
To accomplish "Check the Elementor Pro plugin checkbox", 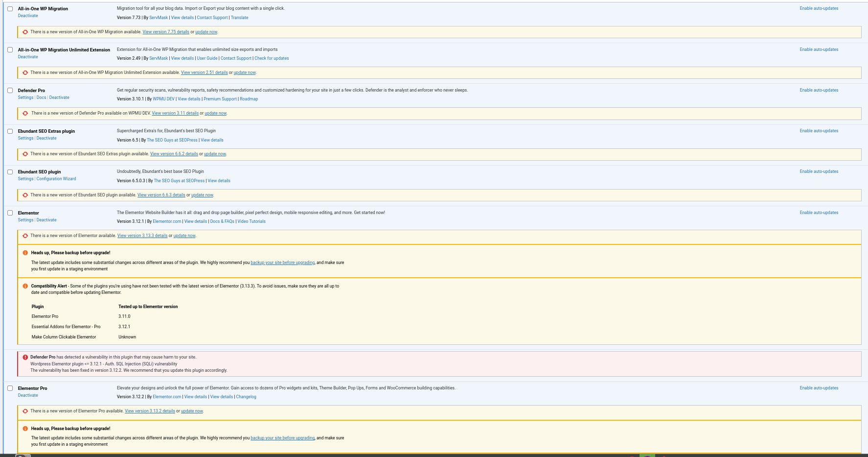I will click(10, 388).
